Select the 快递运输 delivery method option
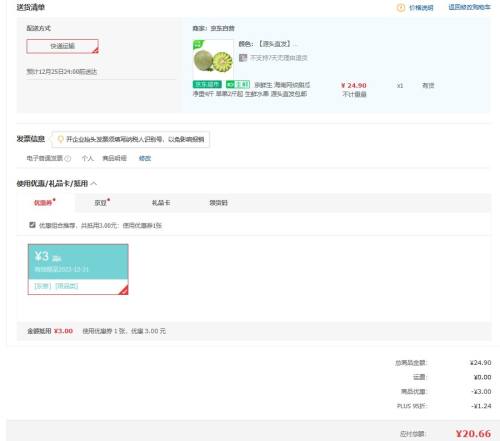Viewport: 500px width, 441px height. click(x=62, y=46)
